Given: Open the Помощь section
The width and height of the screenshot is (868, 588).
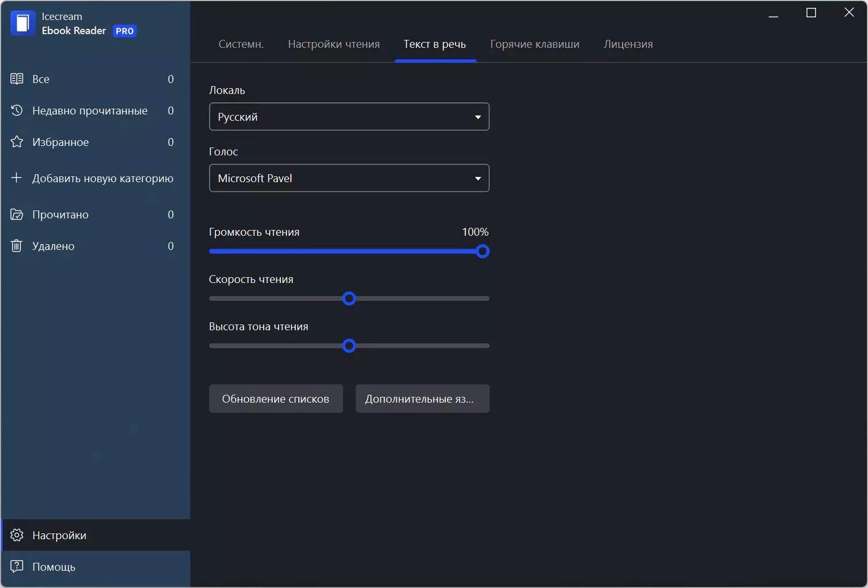Looking at the screenshot, I should [96, 567].
